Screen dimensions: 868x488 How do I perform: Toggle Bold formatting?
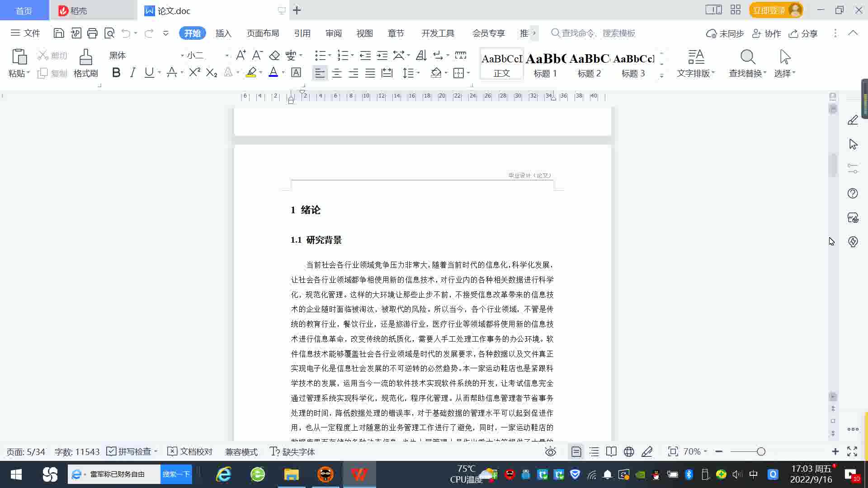[x=116, y=73]
